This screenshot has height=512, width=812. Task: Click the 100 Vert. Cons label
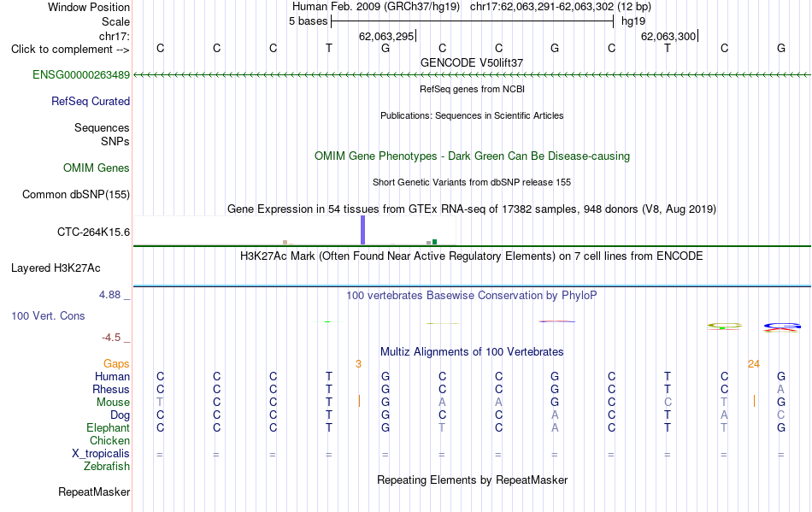[48, 315]
